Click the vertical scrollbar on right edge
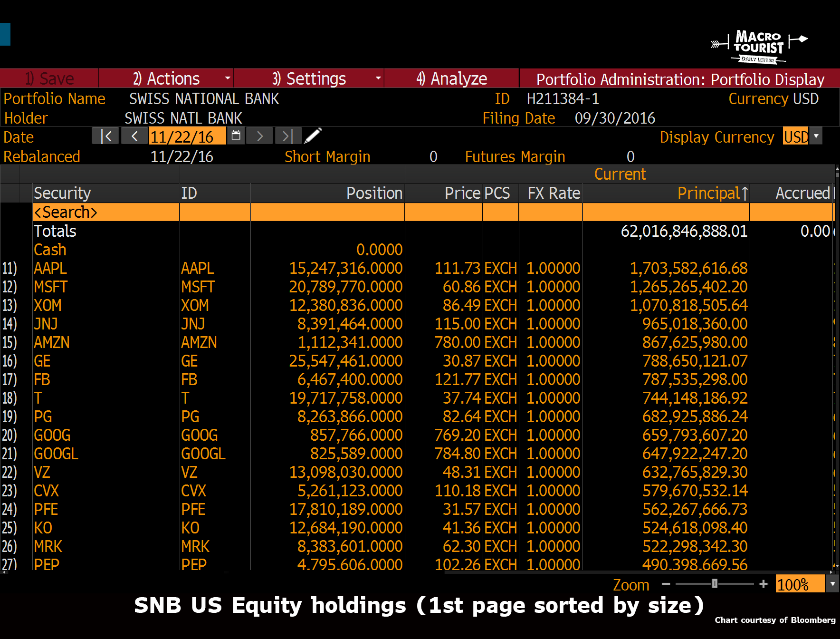The height and width of the screenshot is (639, 840). tap(837, 367)
